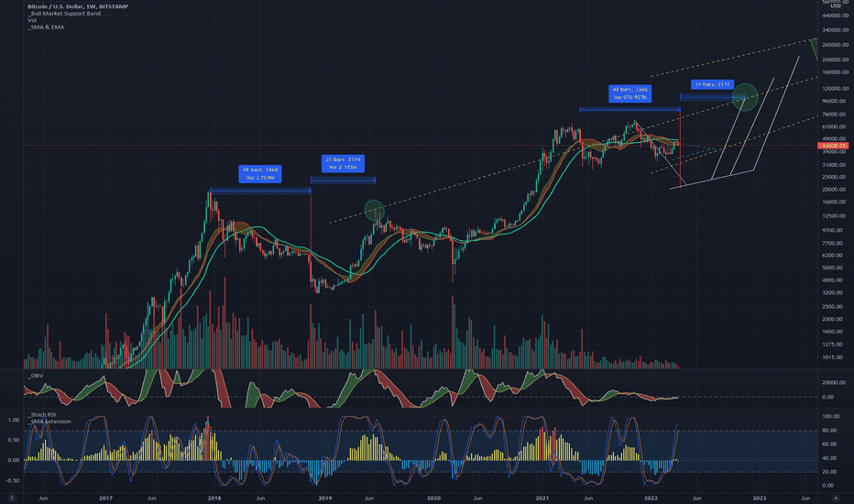Click the 48 bars measurement label near 2021

tap(630, 93)
